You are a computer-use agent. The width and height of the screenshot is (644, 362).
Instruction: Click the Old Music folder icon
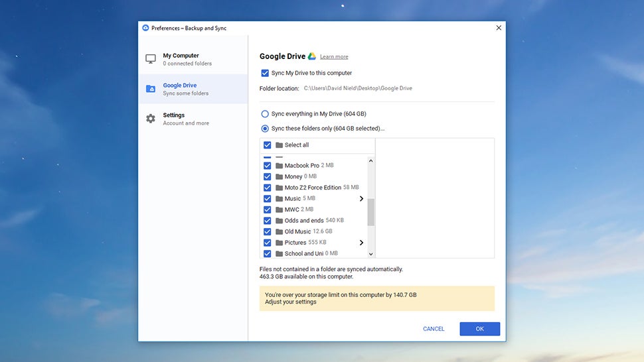(x=280, y=231)
